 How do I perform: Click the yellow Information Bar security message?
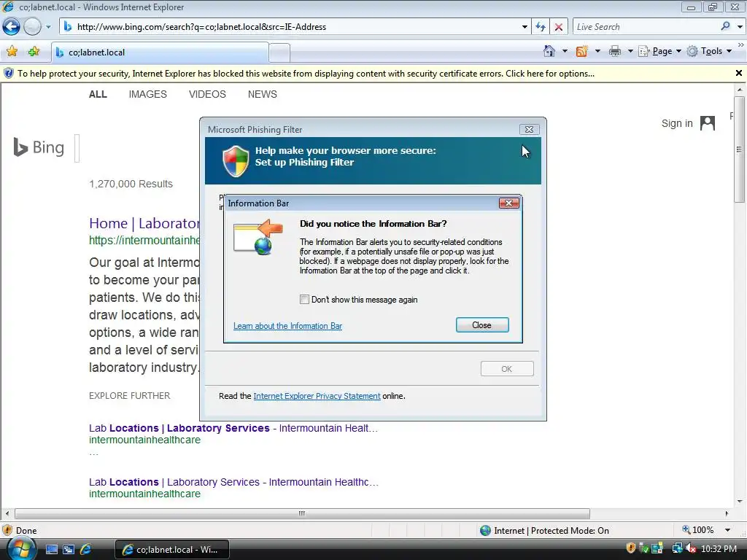[306, 74]
